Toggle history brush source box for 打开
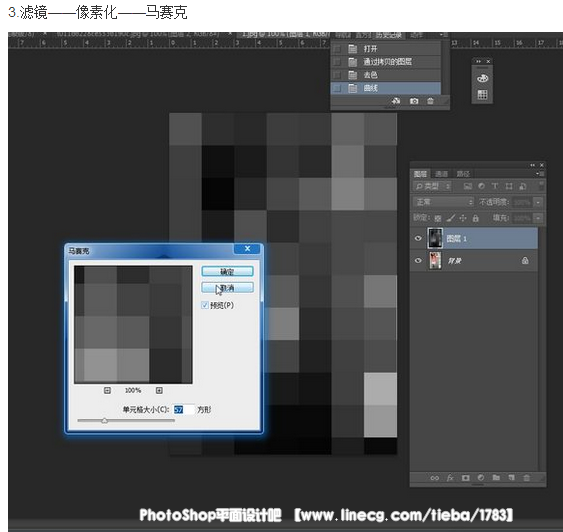563x532 pixels. coord(337,48)
